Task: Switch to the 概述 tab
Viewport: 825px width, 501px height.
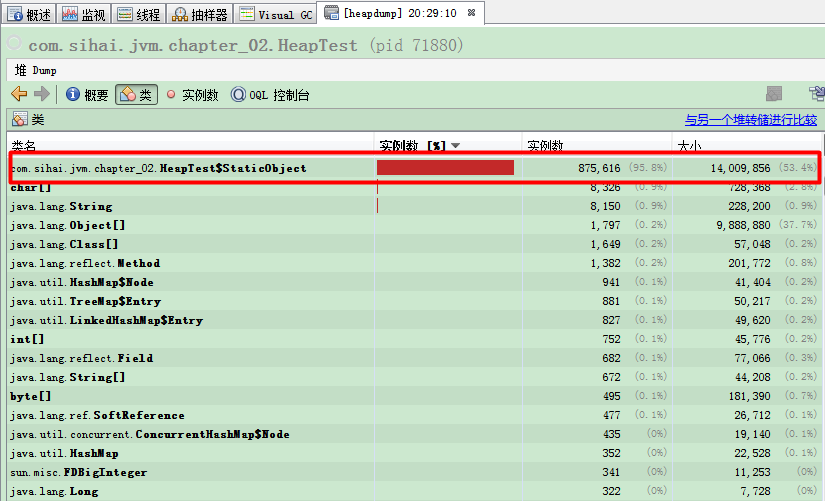Action: 29,14
